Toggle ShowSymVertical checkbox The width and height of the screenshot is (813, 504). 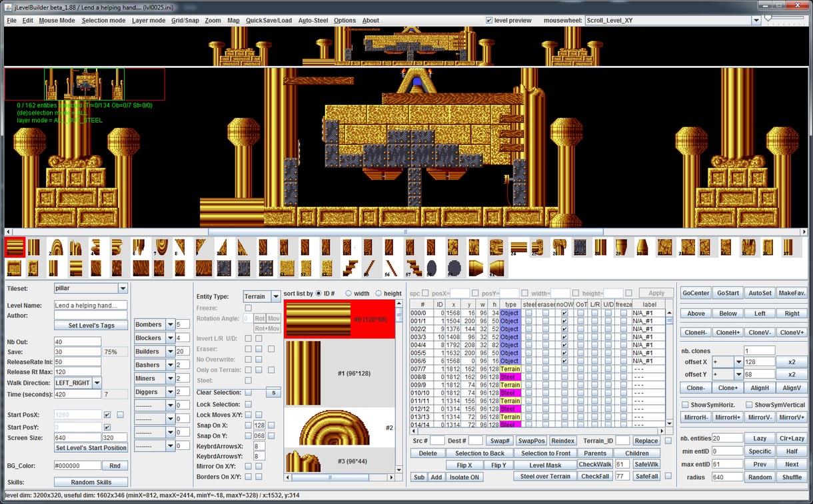(x=749, y=405)
